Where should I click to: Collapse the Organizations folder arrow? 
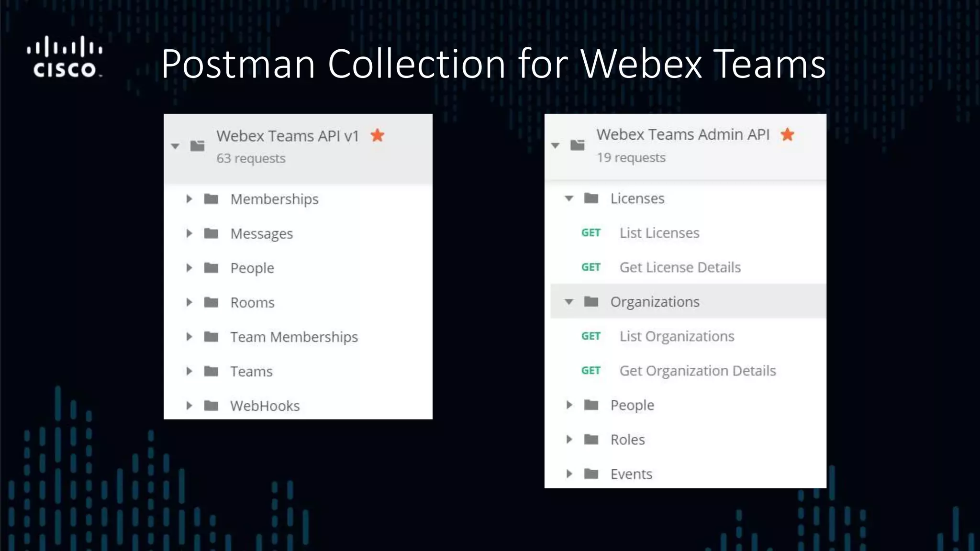569,302
